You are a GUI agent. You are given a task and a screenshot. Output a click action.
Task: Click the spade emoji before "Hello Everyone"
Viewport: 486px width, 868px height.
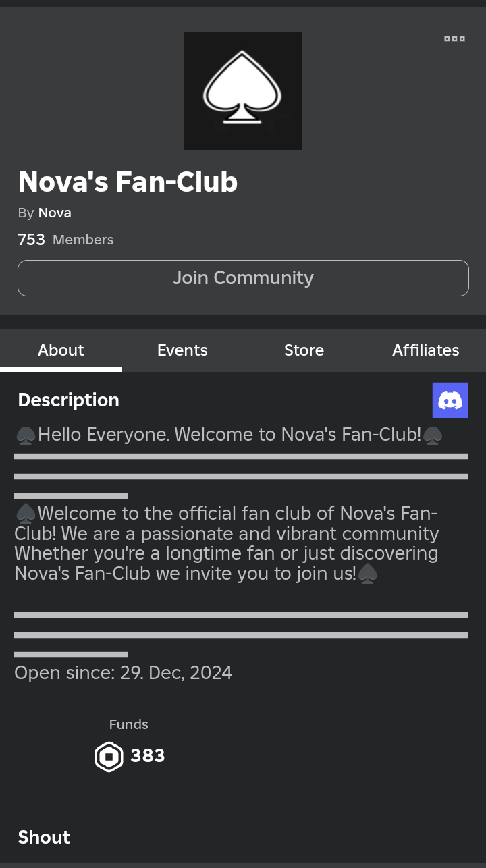click(26, 435)
